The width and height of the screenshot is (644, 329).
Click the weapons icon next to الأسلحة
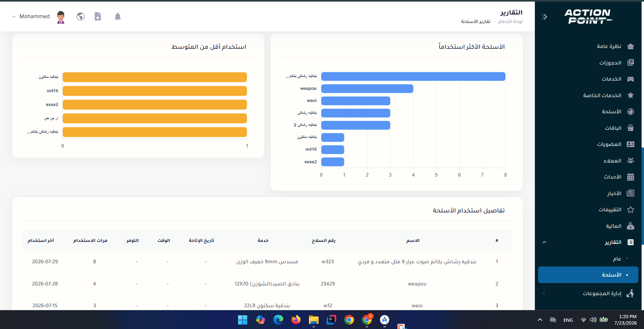[631, 112]
